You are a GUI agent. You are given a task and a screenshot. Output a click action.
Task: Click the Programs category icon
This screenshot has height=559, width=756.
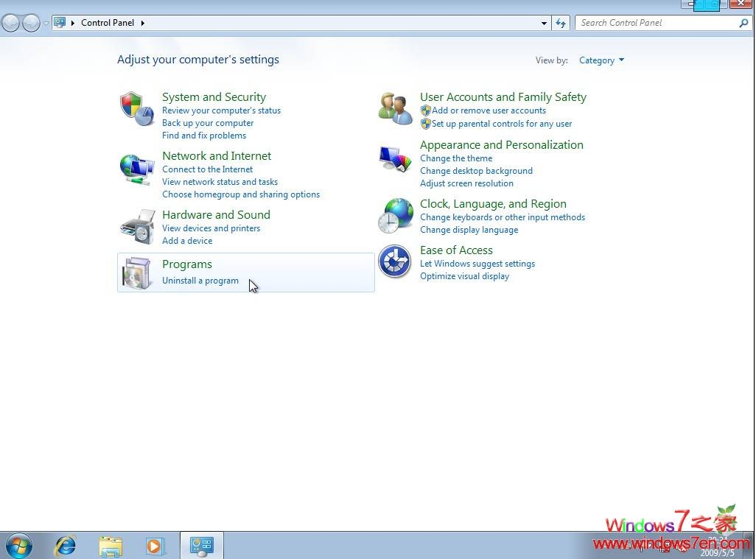coord(137,273)
